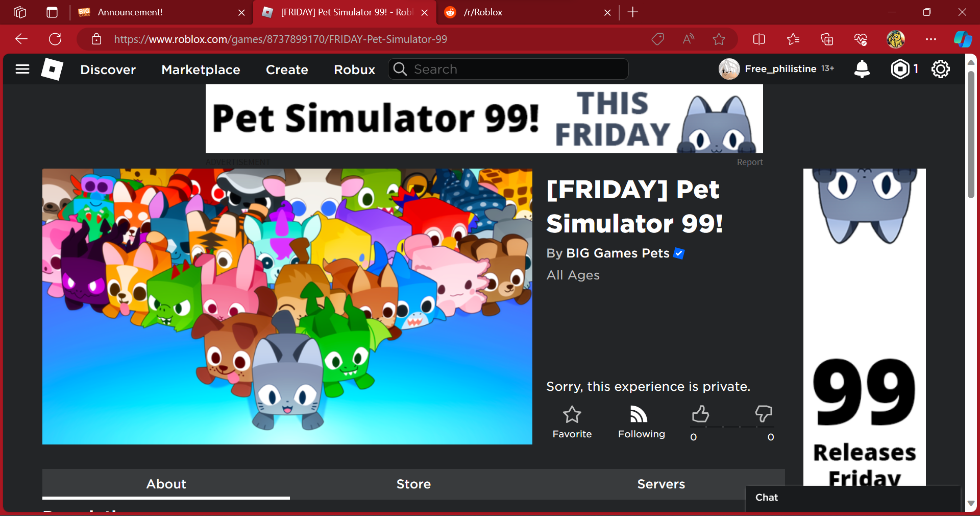Switch to the Servers tab
This screenshot has height=516, width=980.
tap(661, 484)
